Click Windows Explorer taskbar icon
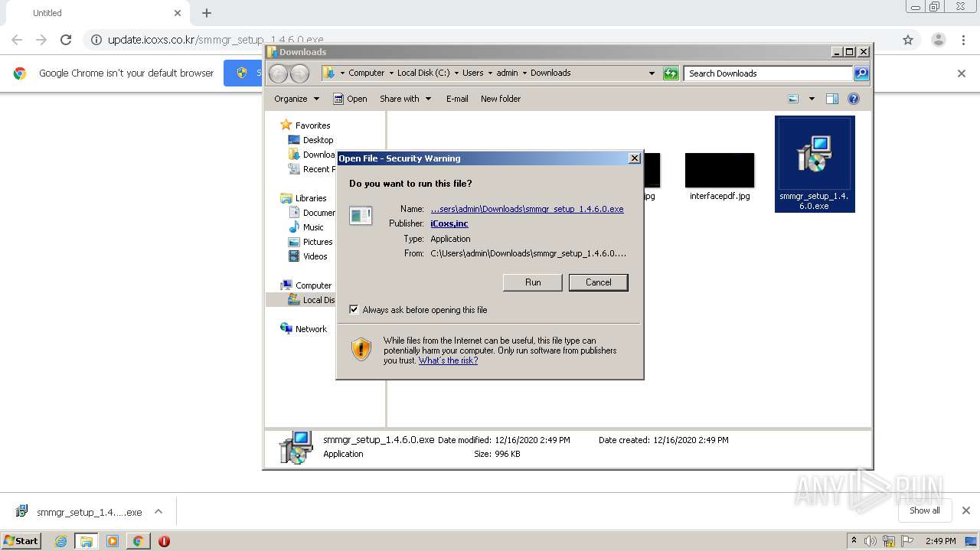The height and width of the screenshot is (551, 980). pos(87,541)
